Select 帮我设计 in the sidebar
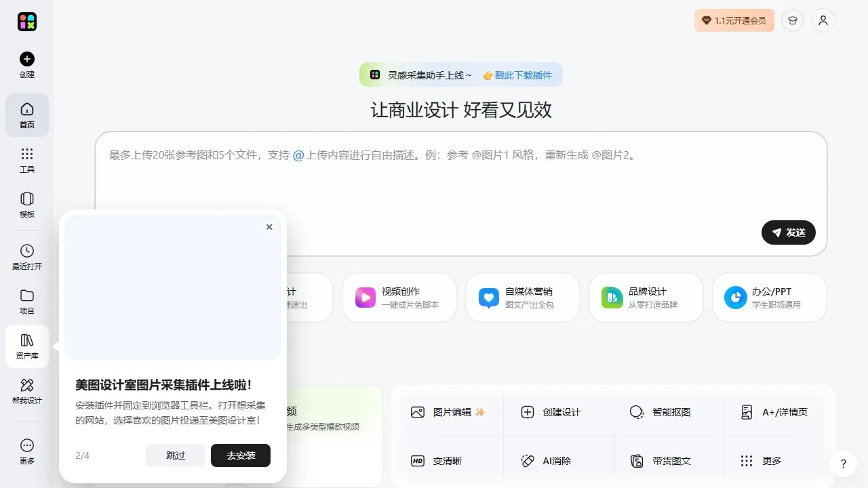Screen dimensions: 868x488 tap(27, 391)
